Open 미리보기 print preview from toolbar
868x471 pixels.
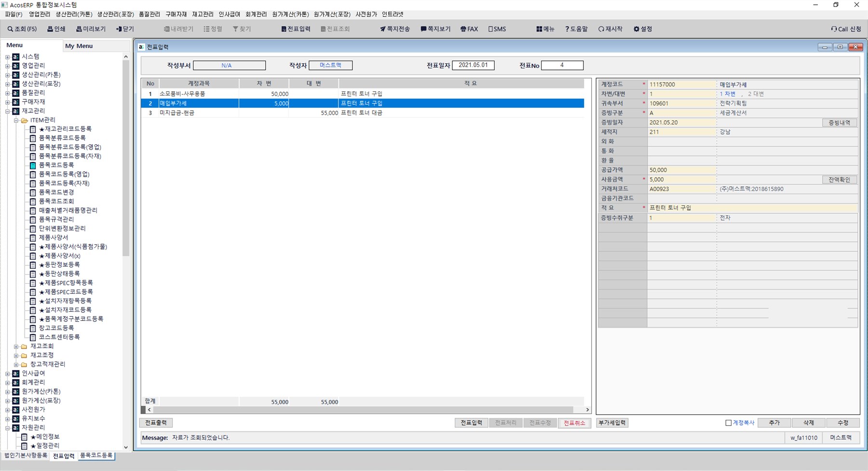pos(91,29)
